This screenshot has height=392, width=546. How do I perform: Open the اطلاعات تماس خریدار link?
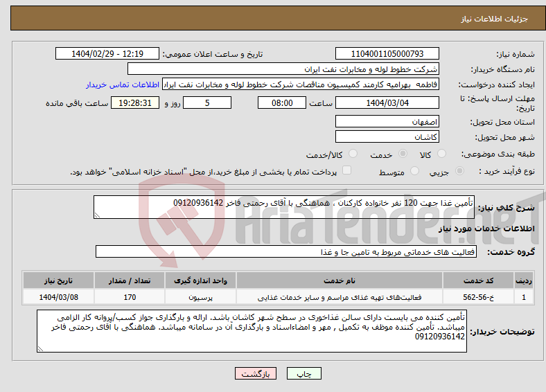(123, 84)
